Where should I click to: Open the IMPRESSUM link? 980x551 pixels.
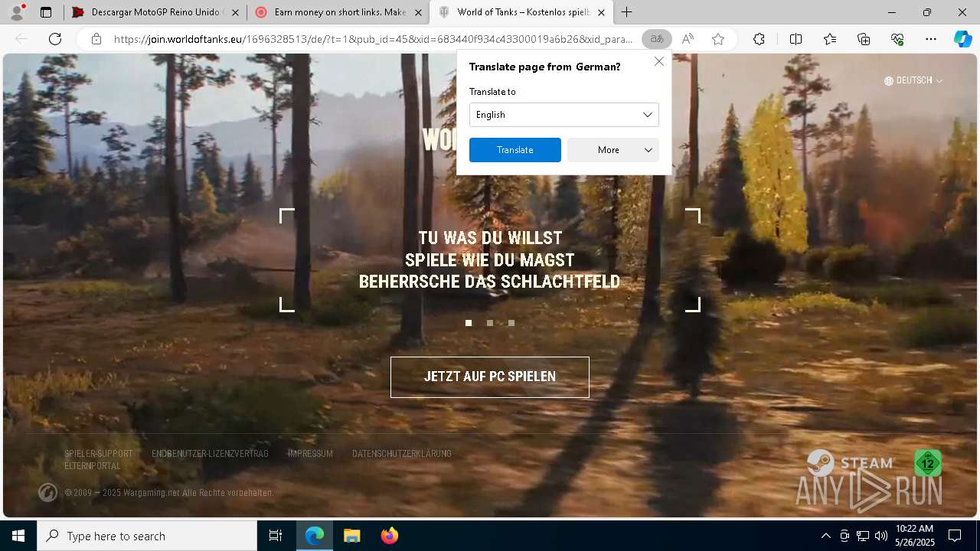coord(310,454)
